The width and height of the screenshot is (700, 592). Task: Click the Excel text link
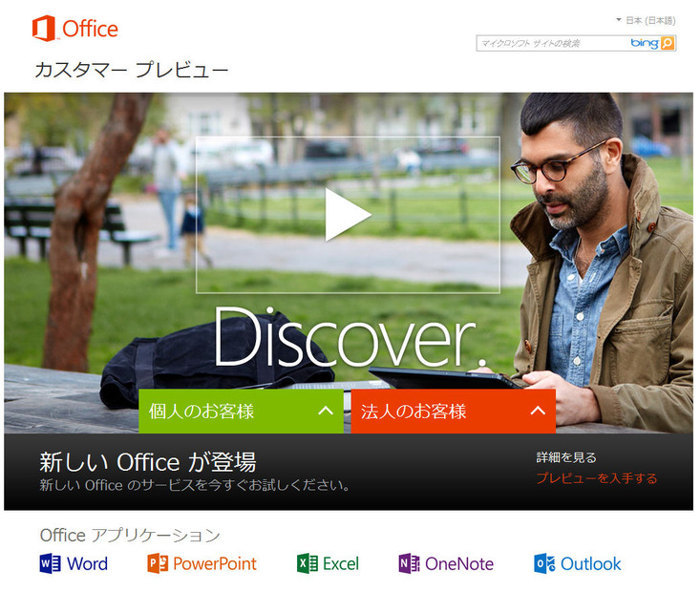(341, 564)
